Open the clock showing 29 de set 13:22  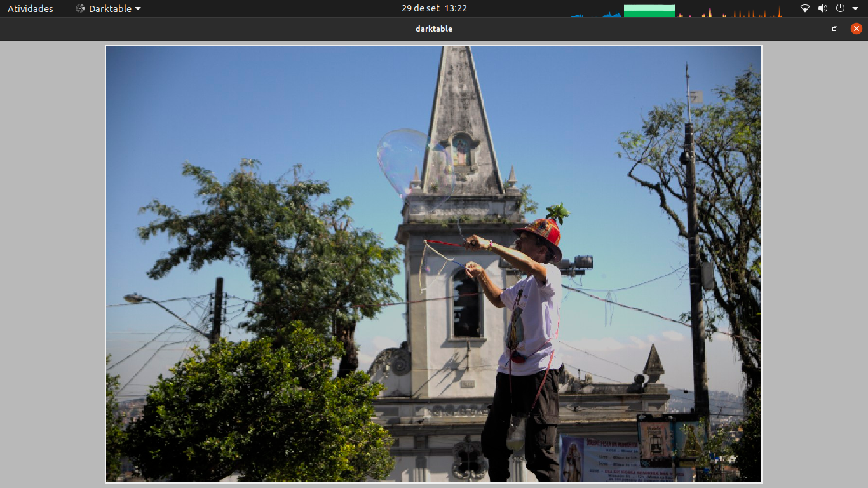[x=434, y=8]
